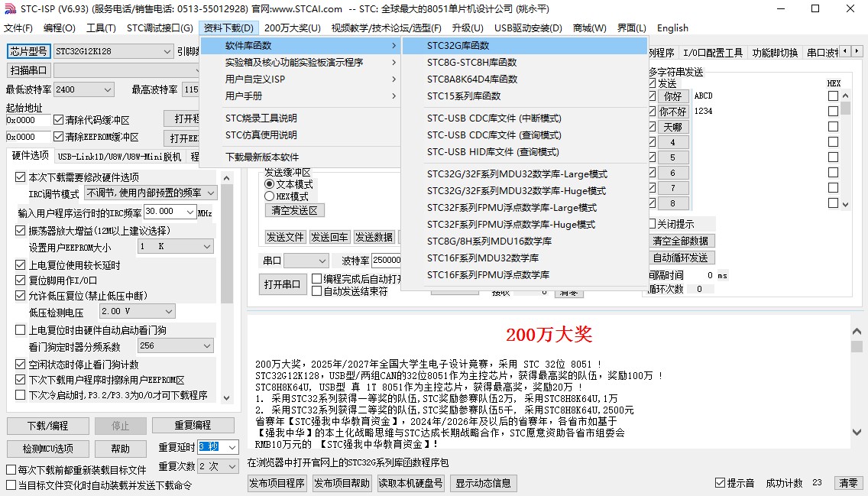Click first 起始地址 0x0000 field

(x=28, y=120)
